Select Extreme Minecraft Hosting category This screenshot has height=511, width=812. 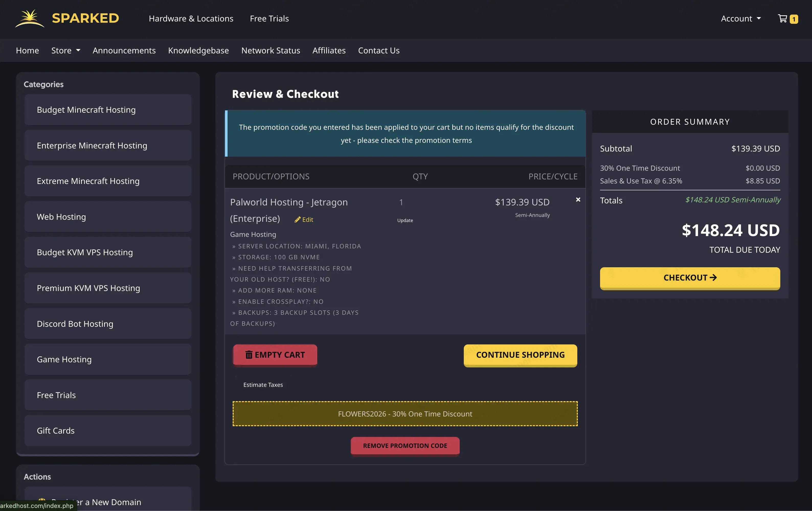click(x=108, y=181)
